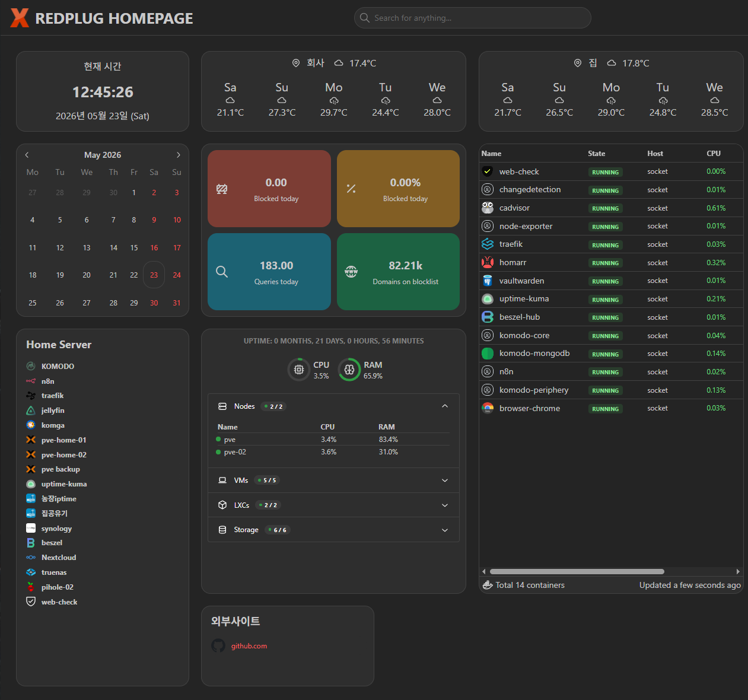This screenshot has height=700, width=748.
Task: Go to next month in calendar
Action: coord(179,155)
